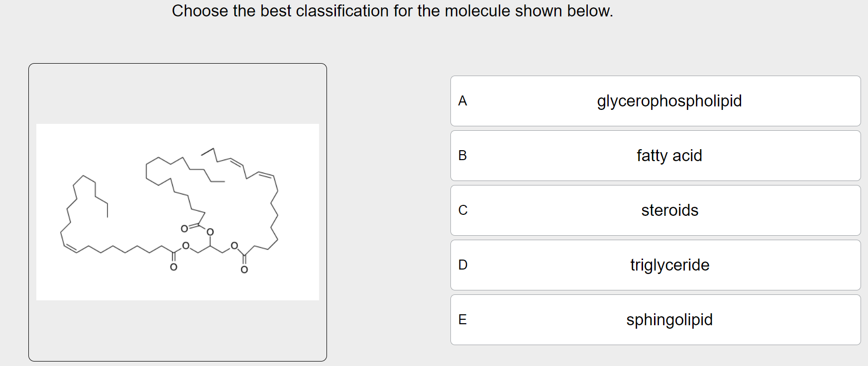Click the letter C label
This screenshot has width=868, height=366.
[462, 210]
